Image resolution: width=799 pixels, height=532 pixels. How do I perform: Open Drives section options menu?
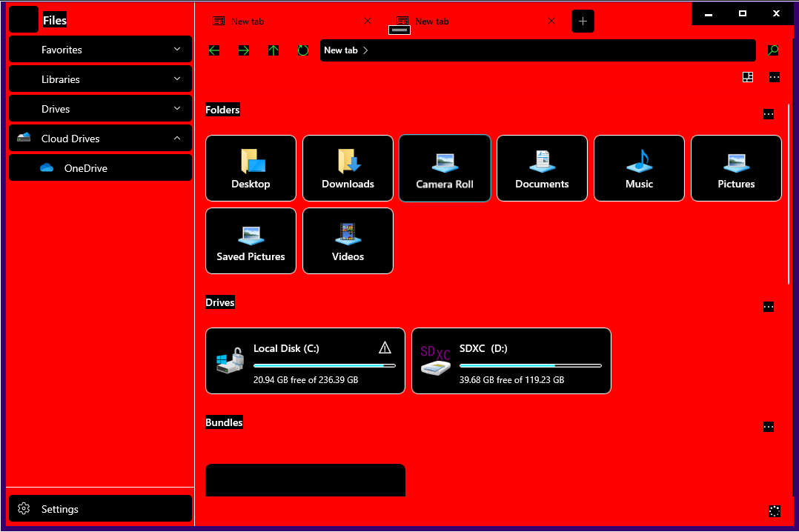[x=769, y=307]
